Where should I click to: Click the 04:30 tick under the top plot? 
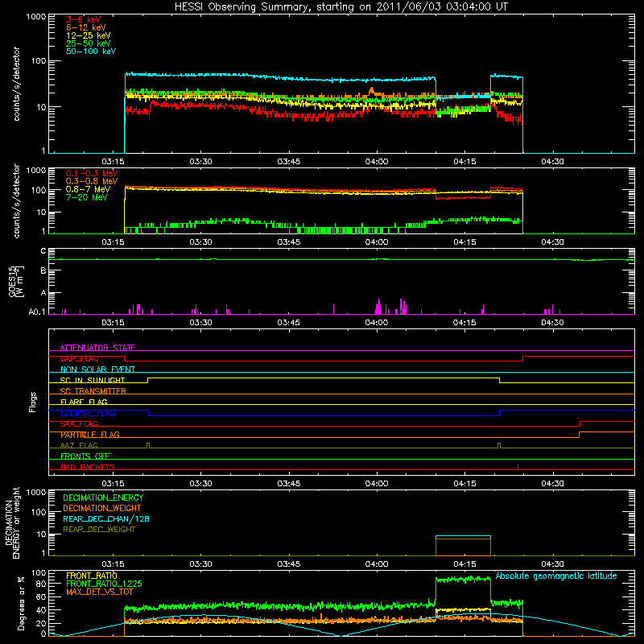coord(552,162)
